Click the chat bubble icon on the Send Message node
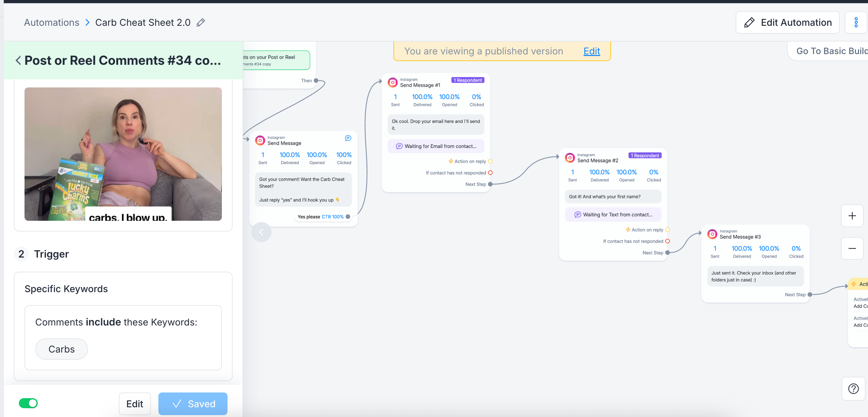The height and width of the screenshot is (417, 868). coord(348,138)
